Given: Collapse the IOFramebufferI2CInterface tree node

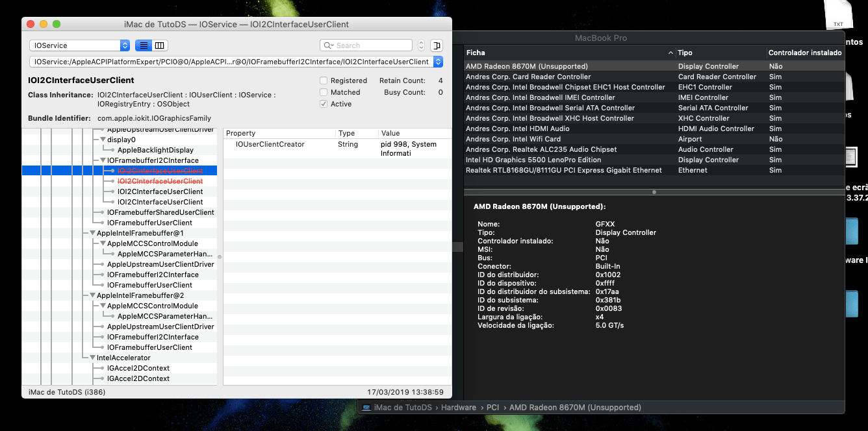Looking at the screenshot, I should pyautogui.click(x=103, y=160).
